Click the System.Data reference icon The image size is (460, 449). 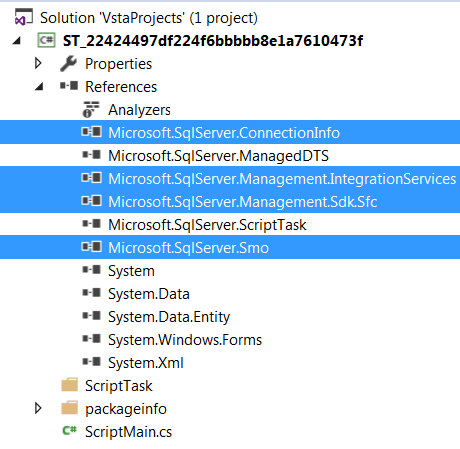(92, 293)
